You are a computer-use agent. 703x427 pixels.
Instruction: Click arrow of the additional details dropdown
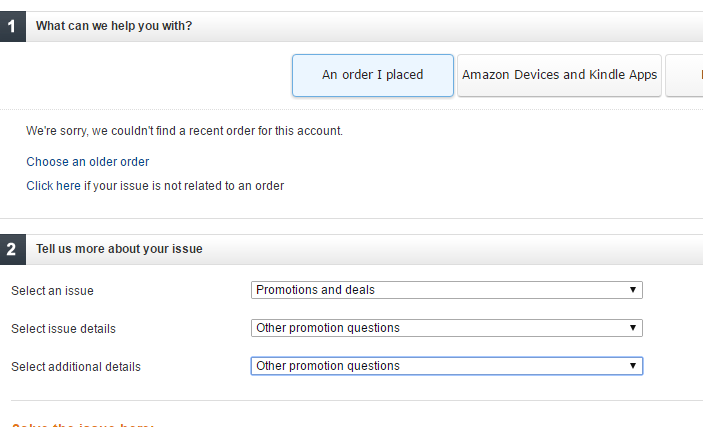pyautogui.click(x=633, y=366)
